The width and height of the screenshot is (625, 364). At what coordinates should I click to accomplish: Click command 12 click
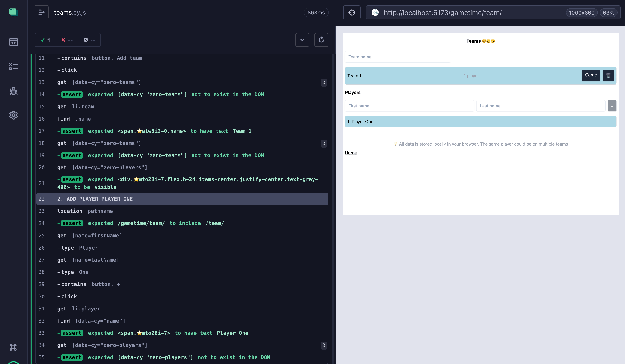tap(182, 70)
